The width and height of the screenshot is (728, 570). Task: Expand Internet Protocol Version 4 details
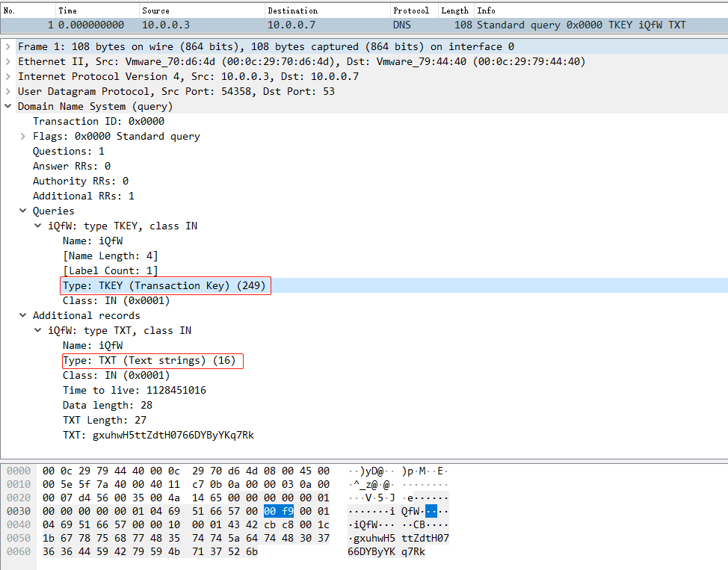pos(7,76)
